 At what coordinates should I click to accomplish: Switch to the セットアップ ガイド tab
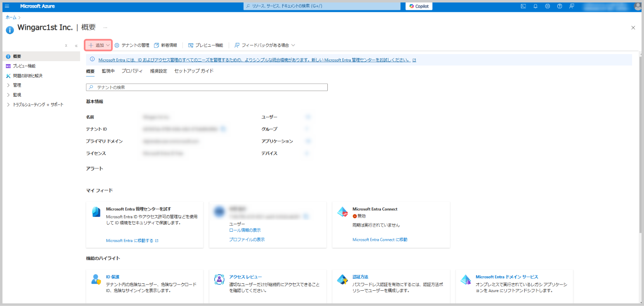tap(194, 71)
